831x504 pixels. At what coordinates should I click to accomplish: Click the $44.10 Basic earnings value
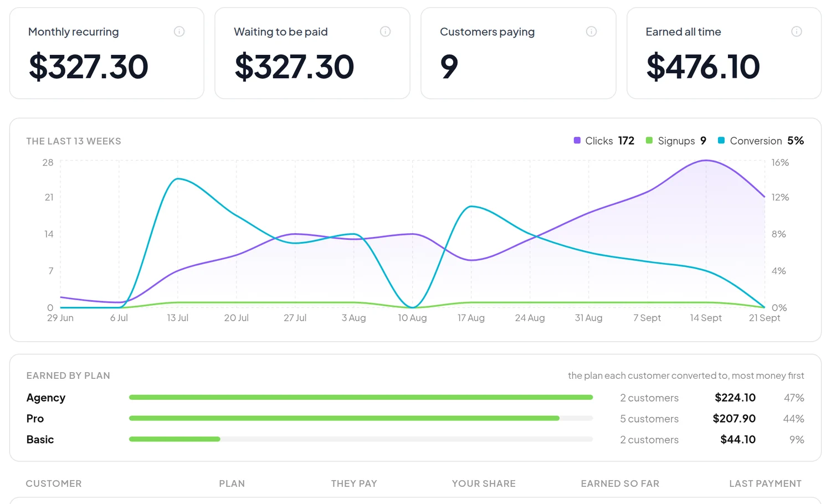[738, 440]
